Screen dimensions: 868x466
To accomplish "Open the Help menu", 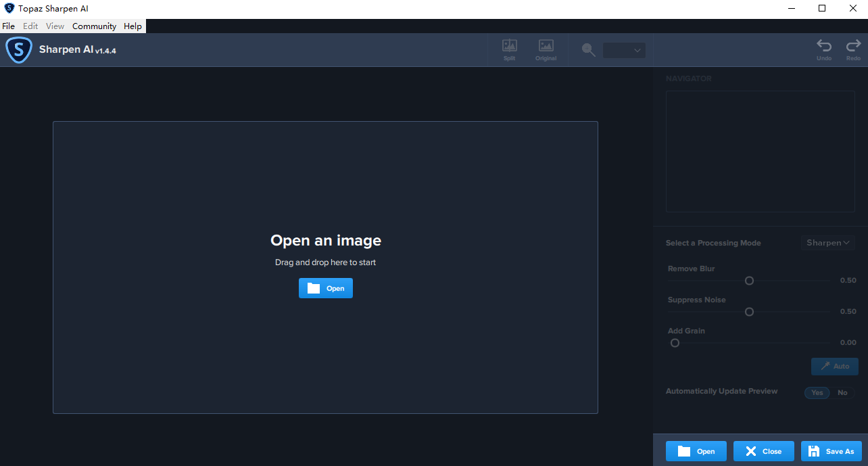I will pos(133,26).
